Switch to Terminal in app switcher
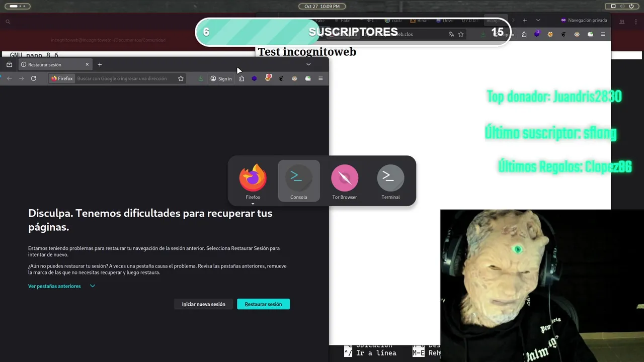644x362 pixels. click(x=390, y=181)
